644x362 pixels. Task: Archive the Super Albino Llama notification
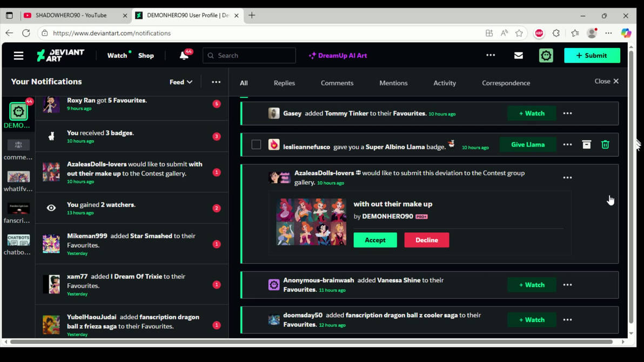click(587, 144)
